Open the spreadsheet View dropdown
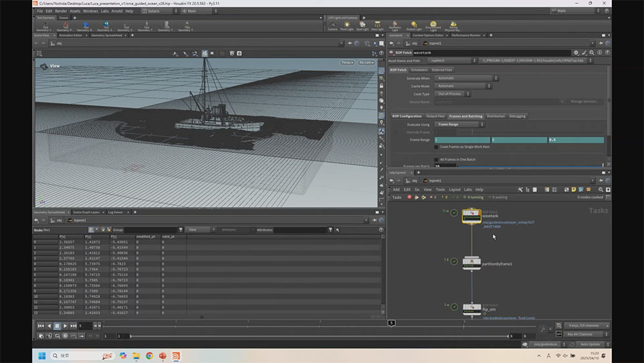This screenshot has height=363, width=644. click(x=201, y=230)
